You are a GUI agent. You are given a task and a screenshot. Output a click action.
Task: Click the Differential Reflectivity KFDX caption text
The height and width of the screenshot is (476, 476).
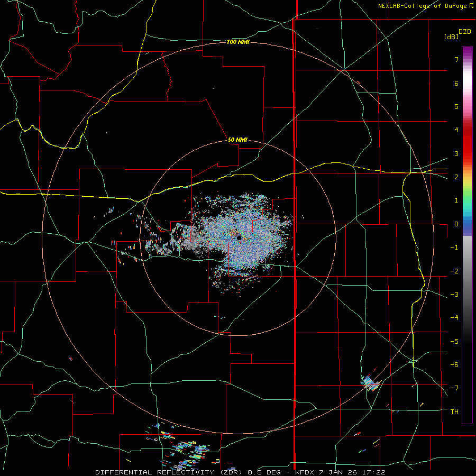[240, 472]
